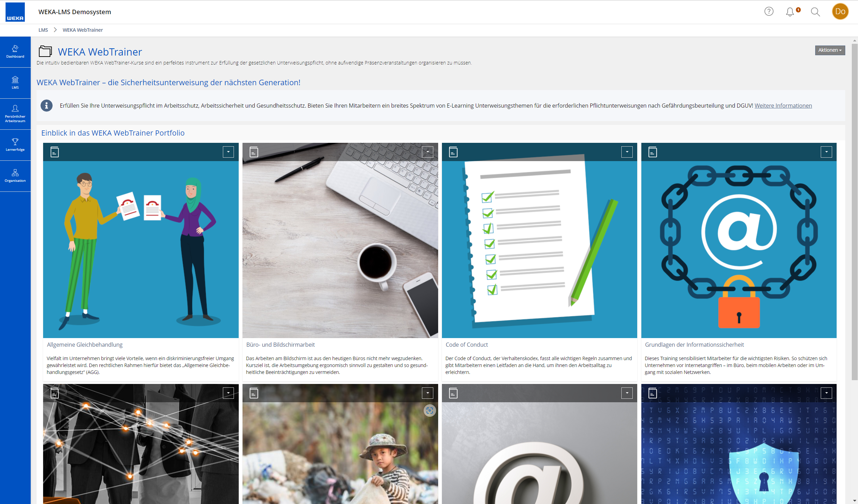Open the notifications bell icon
The height and width of the screenshot is (504, 858).
point(790,12)
